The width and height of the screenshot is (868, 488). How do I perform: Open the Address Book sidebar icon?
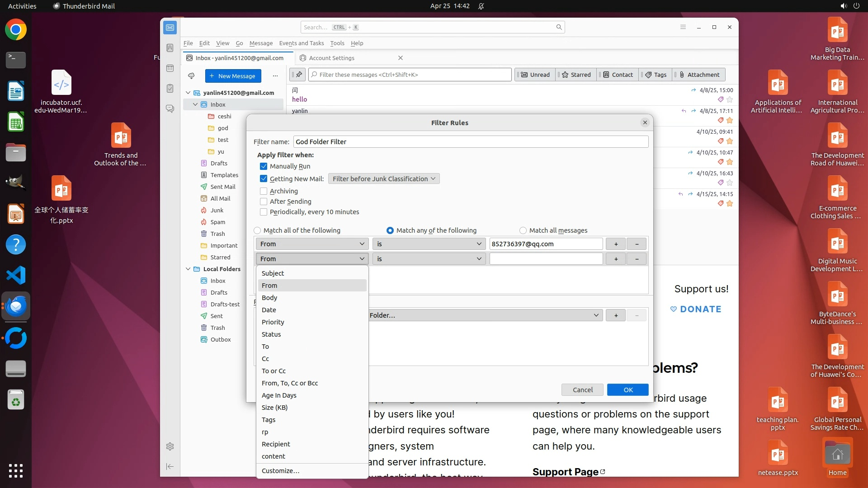click(170, 48)
